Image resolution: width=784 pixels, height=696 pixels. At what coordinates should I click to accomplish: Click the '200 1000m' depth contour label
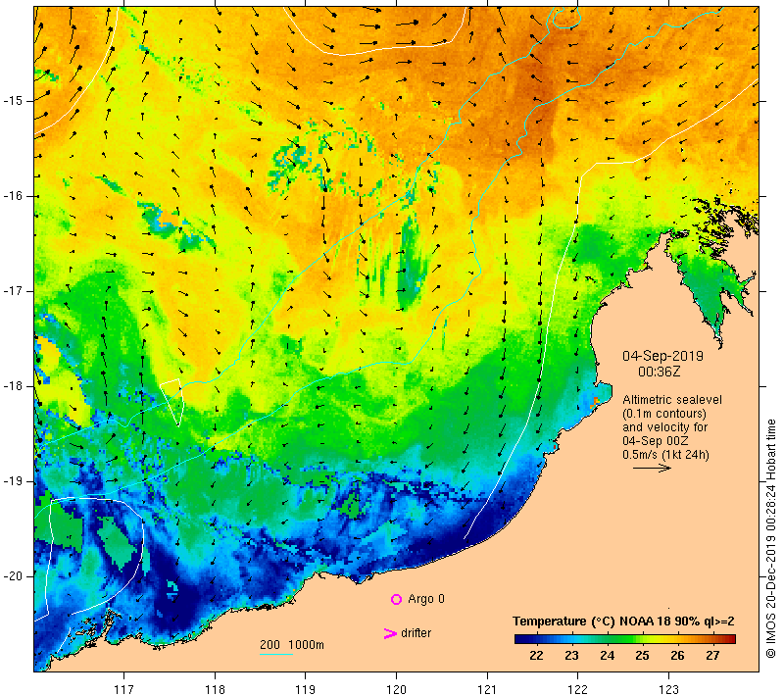tap(292, 645)
